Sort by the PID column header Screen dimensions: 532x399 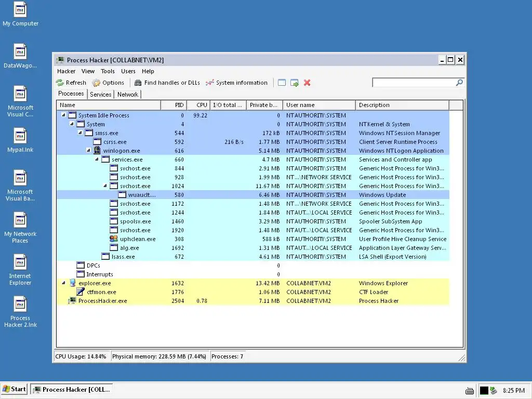[x=174, y=105]
